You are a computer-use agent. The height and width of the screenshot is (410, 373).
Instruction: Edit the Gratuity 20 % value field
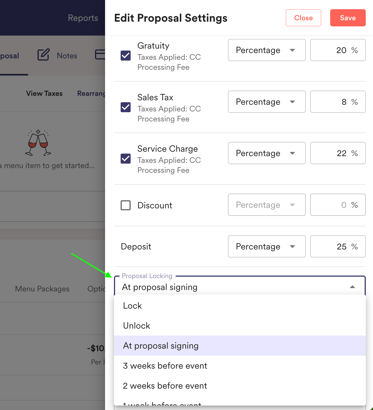[338, 50]
